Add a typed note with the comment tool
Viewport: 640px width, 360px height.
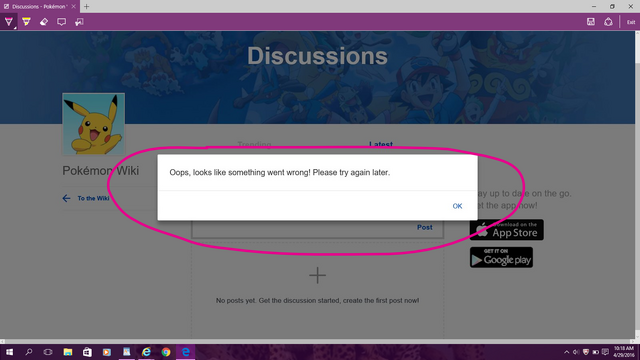[x=62, y=22]
